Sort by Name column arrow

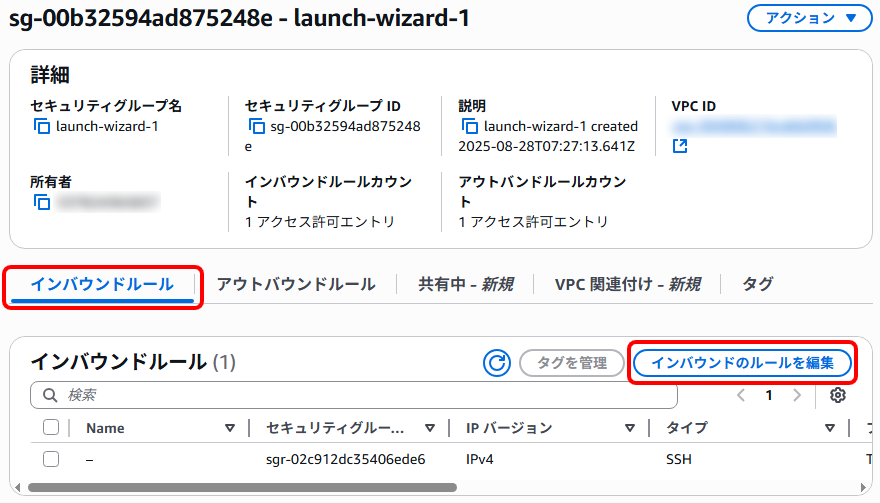(229, 428)
